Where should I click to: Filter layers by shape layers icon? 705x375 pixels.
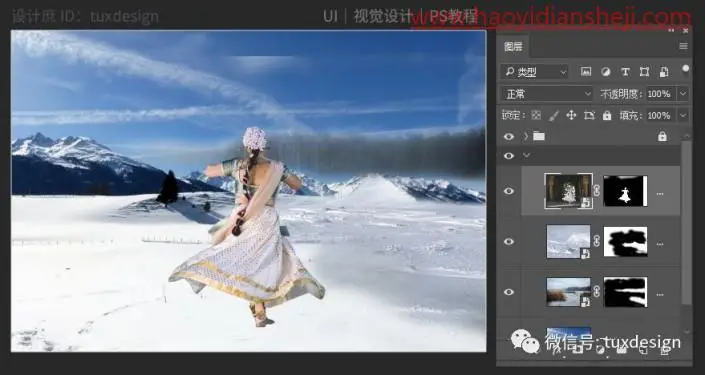click(x=644, y=72)
